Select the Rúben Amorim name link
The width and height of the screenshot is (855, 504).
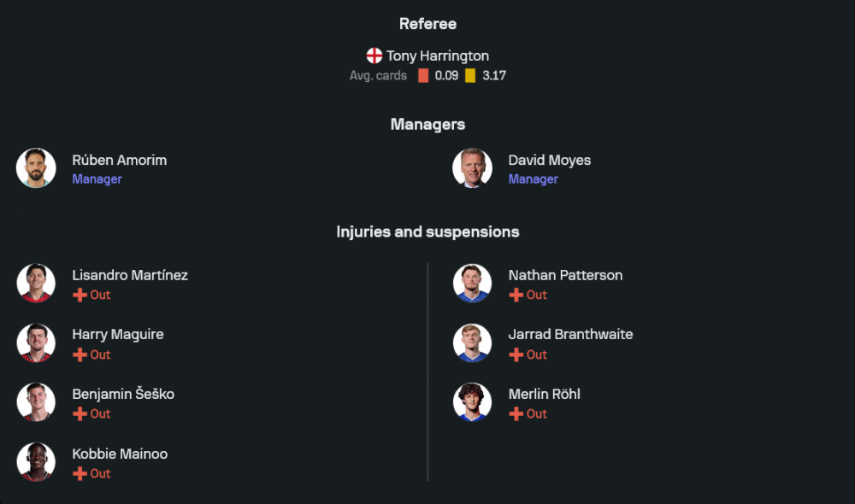click(x=119, y=160)
